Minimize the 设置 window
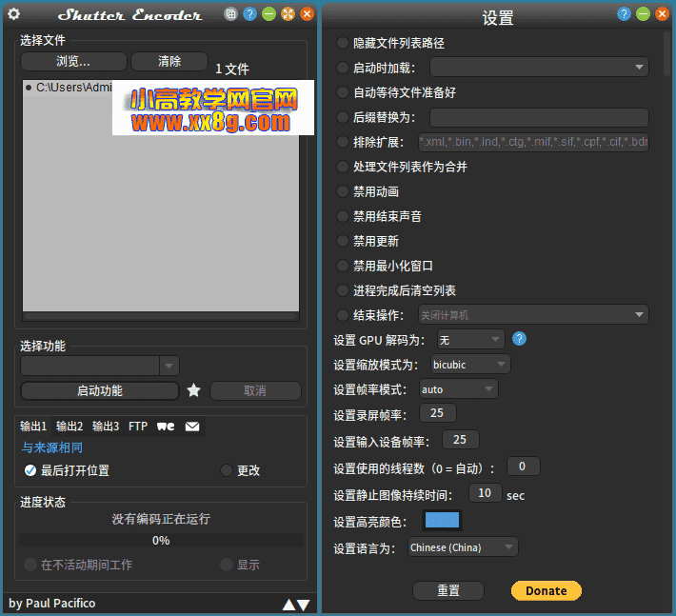Screen dimensions: 676x616 click(x=643, y=13)
